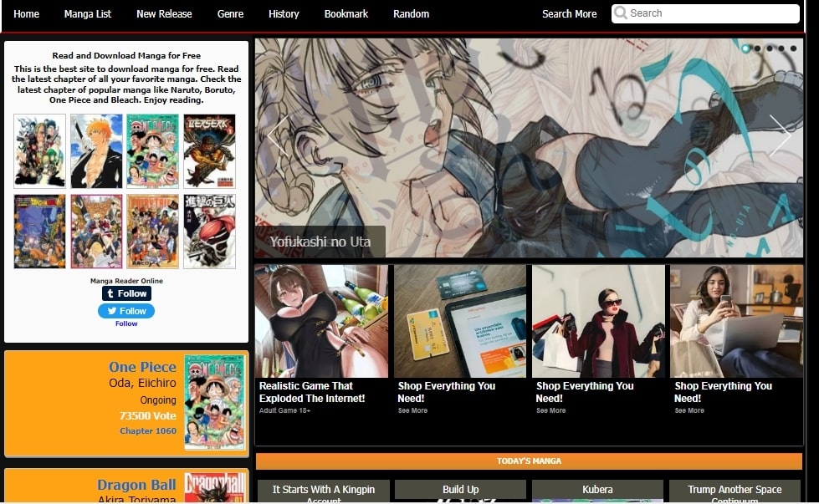Open the Dragon Ball title link
Viewport: 819px width, 504px height.
tap(136, 485)
